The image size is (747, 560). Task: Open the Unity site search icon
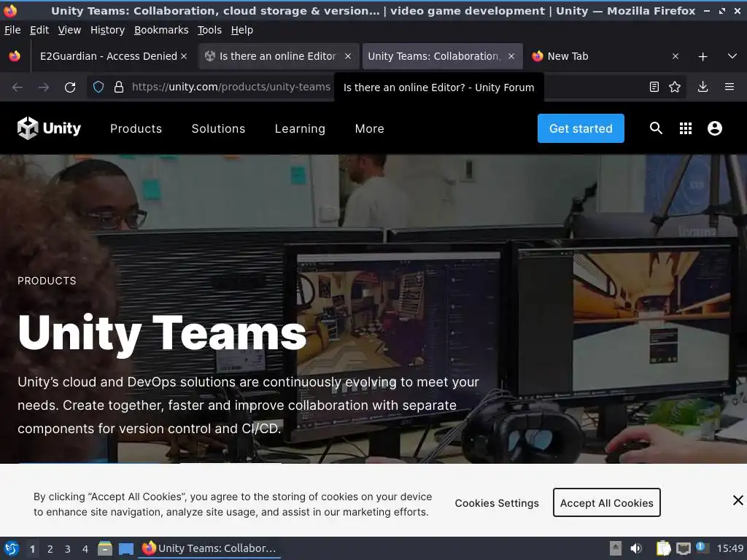point(656,128)
